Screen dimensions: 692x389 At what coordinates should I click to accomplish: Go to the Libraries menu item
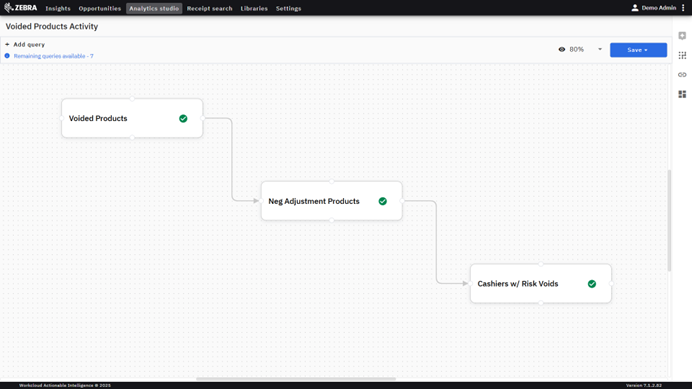click(x=254, y=8)
